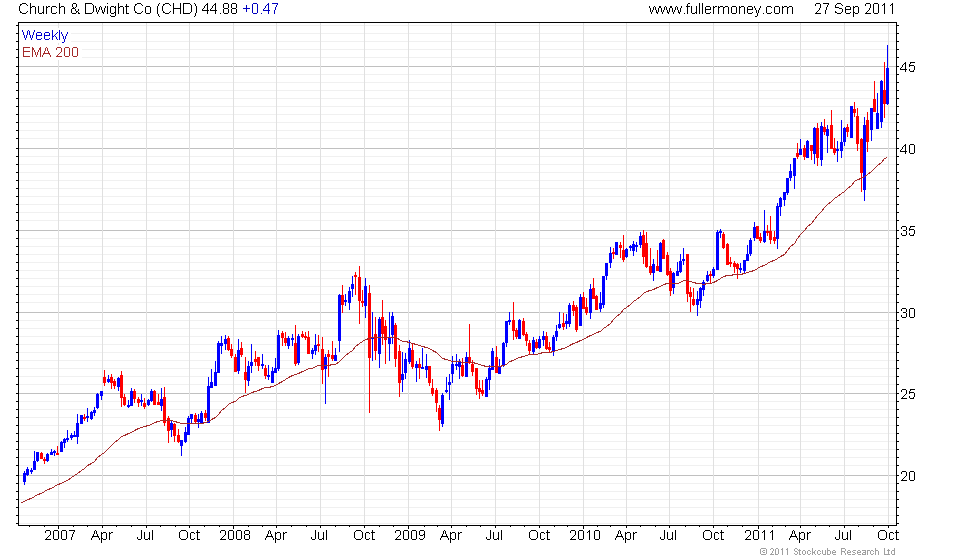Click the date 27 Sep 2011
The image size is (980, 560).
[854, 9]
